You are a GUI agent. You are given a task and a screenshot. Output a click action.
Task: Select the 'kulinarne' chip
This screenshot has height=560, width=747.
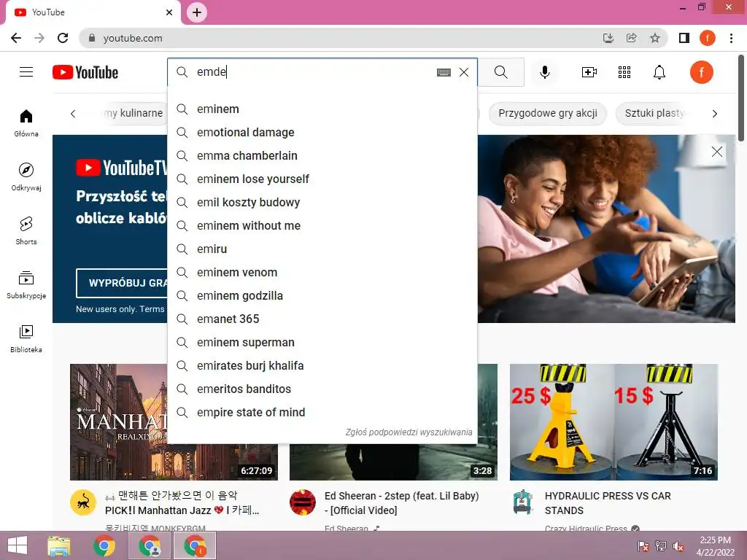coord(133,113)
